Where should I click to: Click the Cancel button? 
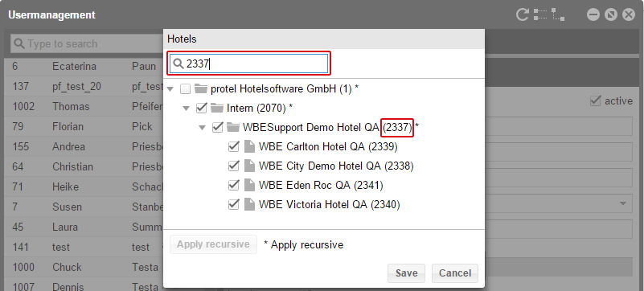coord(455,273)
